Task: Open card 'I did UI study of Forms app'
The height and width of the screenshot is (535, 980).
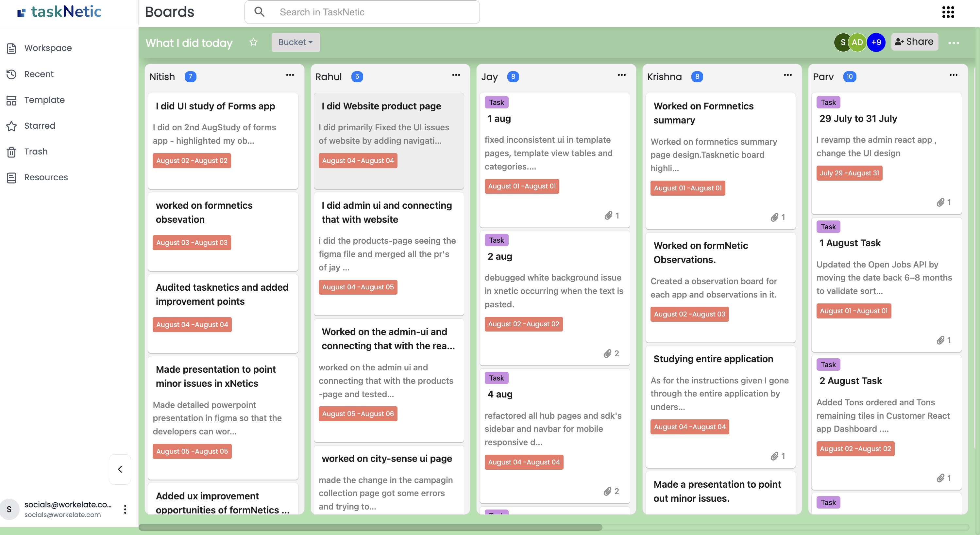Action: pos(223,141)
